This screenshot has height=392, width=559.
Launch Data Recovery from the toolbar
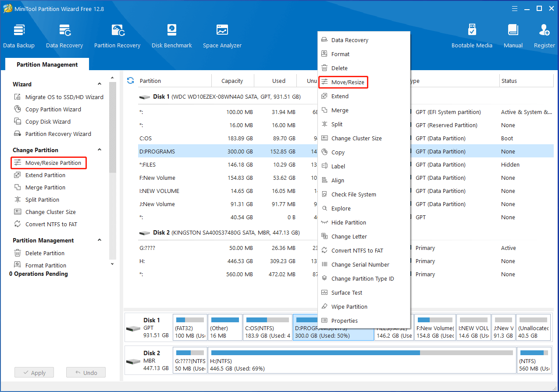[64, 36]
